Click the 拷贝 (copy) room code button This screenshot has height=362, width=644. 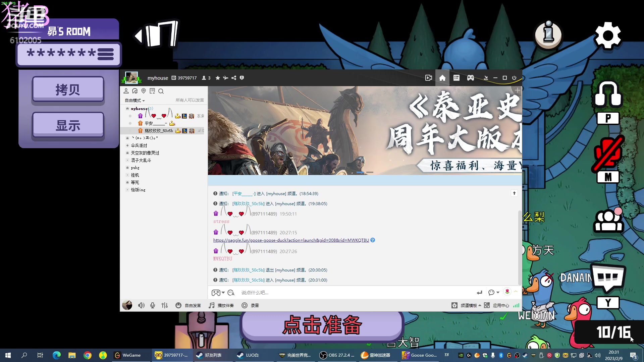point(68,89)
